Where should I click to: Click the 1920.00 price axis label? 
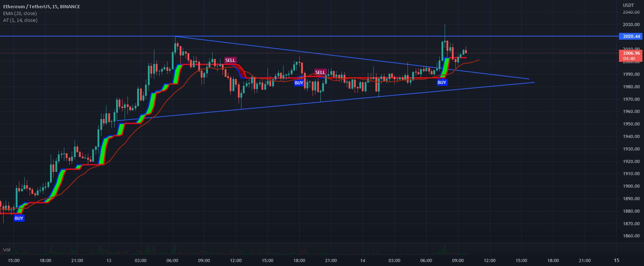tap(631, 162)
